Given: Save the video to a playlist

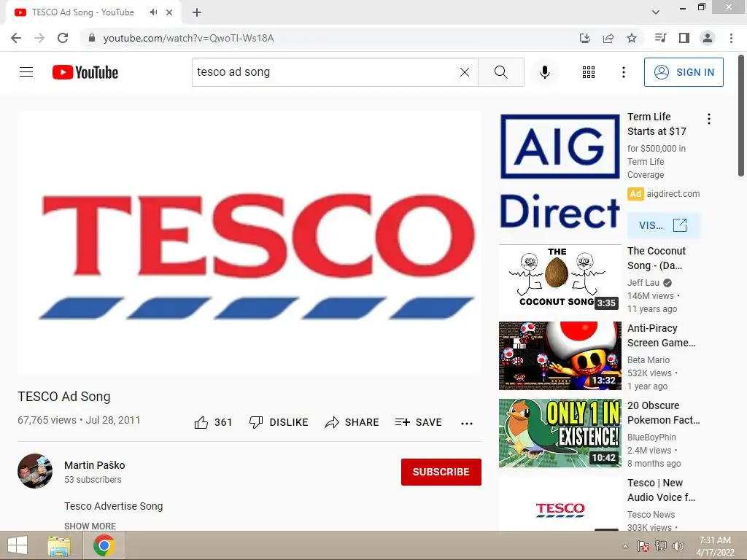Looking at the screenshot, I should tap(418, 422).
